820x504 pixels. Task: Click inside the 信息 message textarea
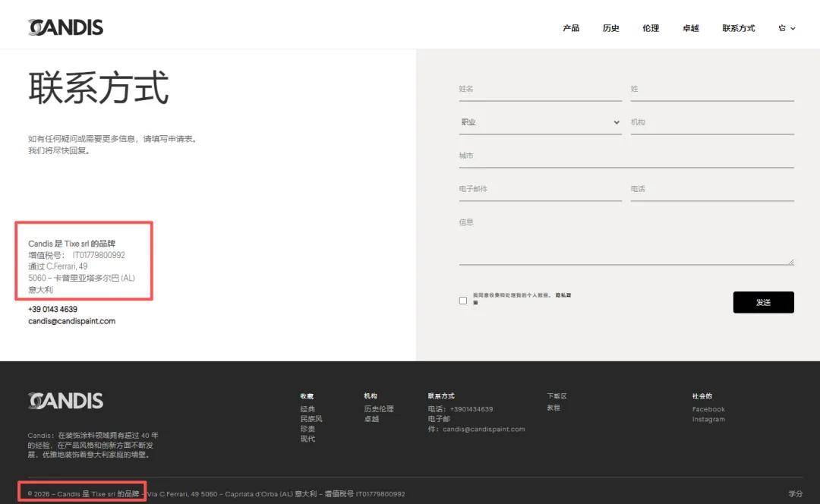626,238
